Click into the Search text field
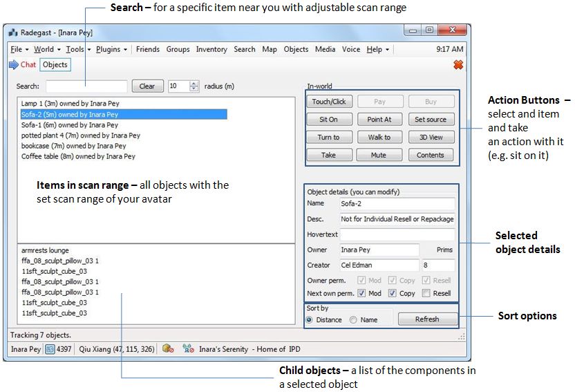Screen dimensions: 575x392 tap(86, 86)
